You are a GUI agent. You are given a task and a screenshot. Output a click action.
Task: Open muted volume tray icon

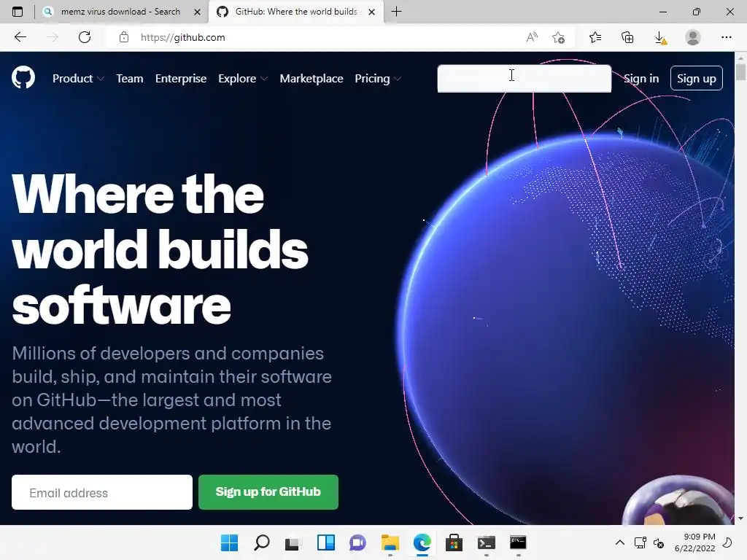click(659, 542)
